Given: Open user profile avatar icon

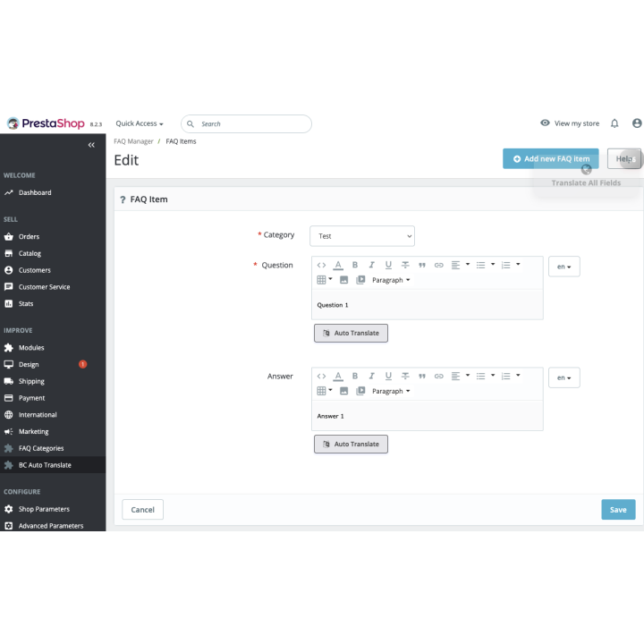Looking at the screenshot, I should (637, 123).
